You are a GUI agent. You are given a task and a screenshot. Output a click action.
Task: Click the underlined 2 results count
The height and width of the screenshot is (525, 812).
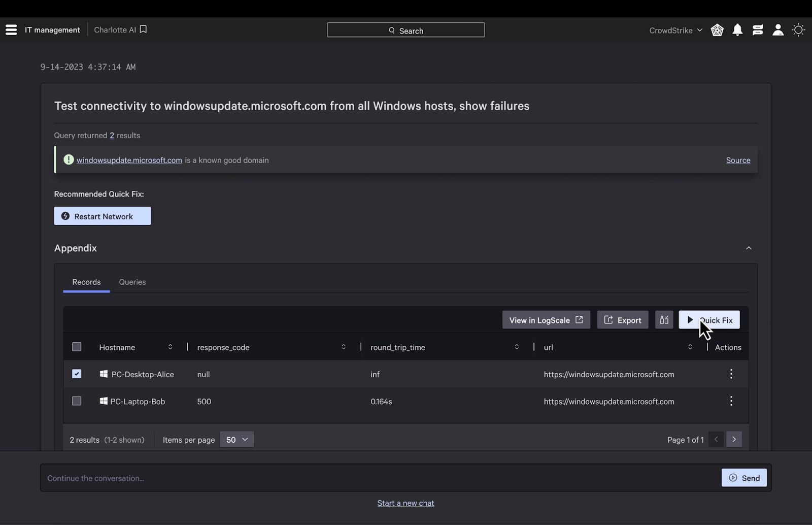112,136
